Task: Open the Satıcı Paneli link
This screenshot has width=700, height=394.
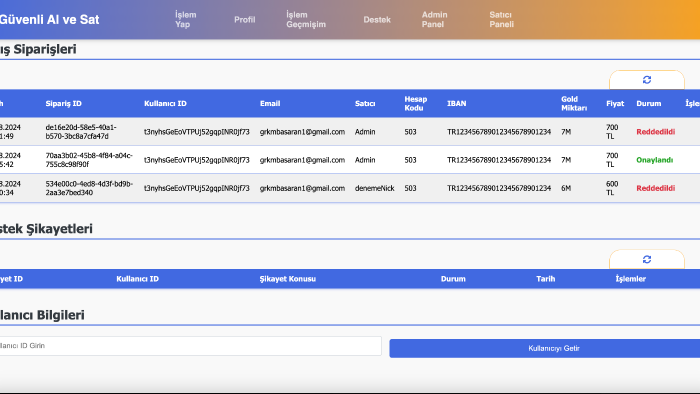Action: (x=501, y=20)
